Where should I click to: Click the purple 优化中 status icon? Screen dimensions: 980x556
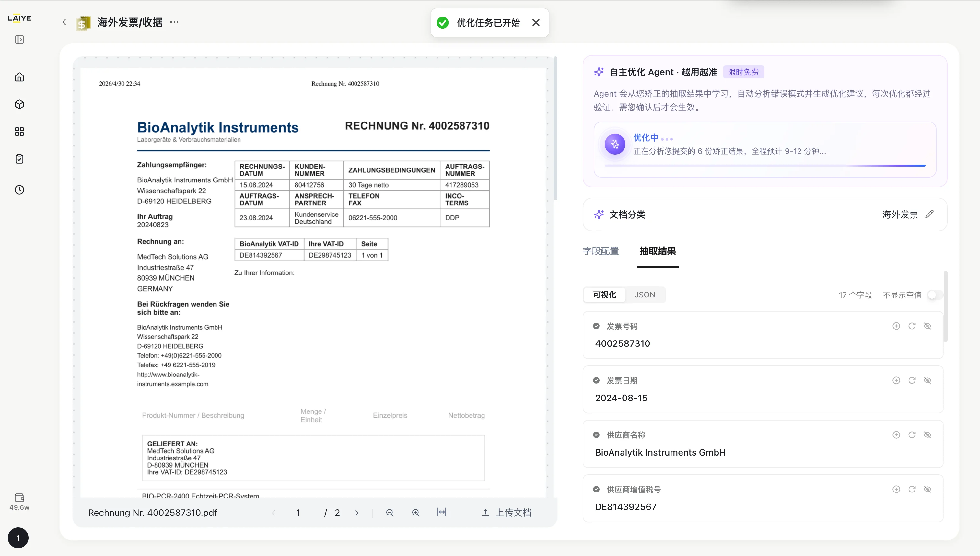tap(615, 145)
